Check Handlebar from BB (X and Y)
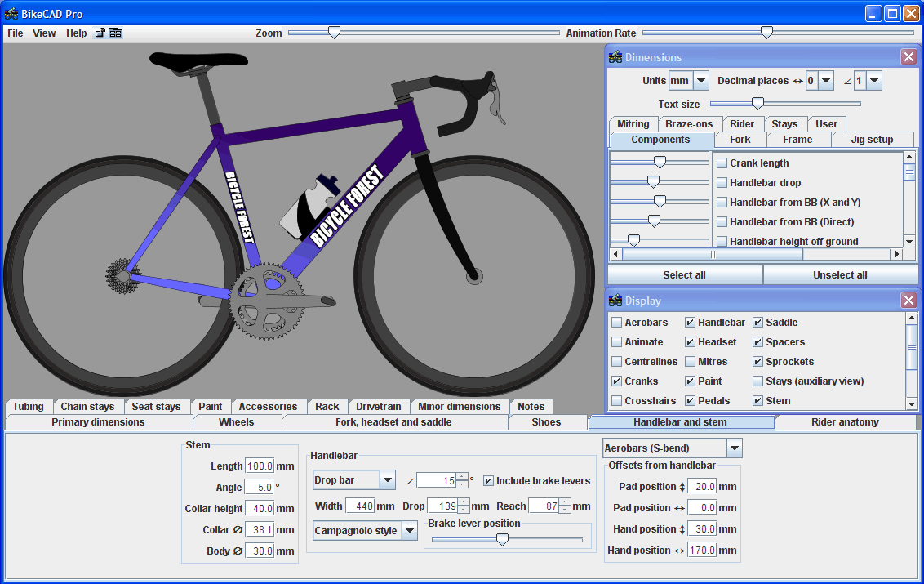Viewport: 924px width, 584px height. 722,203
